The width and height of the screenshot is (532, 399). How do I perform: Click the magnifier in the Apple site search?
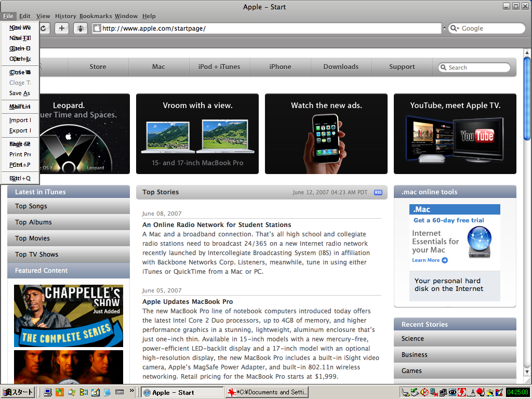(x=443, y=68)
